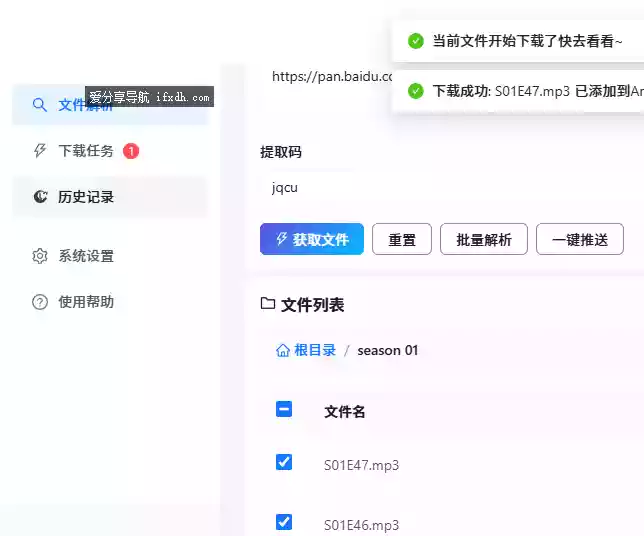Click the magnifier icon in the sidebar

point(39,105)
